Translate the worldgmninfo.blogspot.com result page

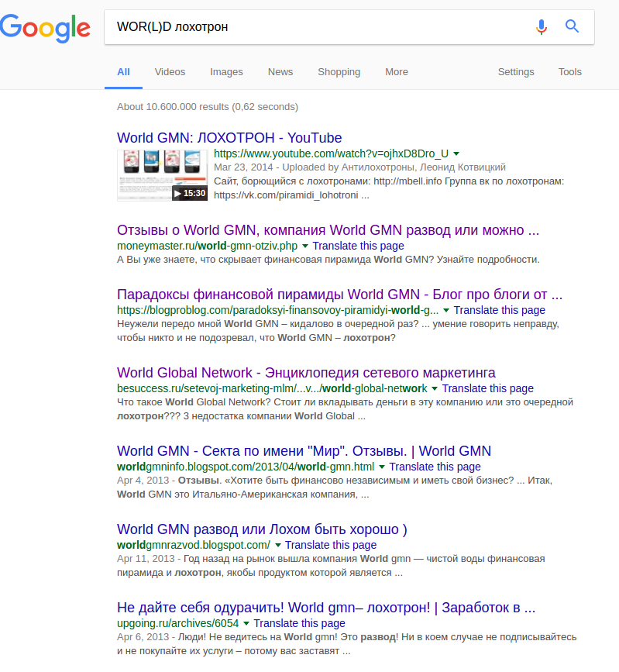pyautogui.click(x=435, y=467)
